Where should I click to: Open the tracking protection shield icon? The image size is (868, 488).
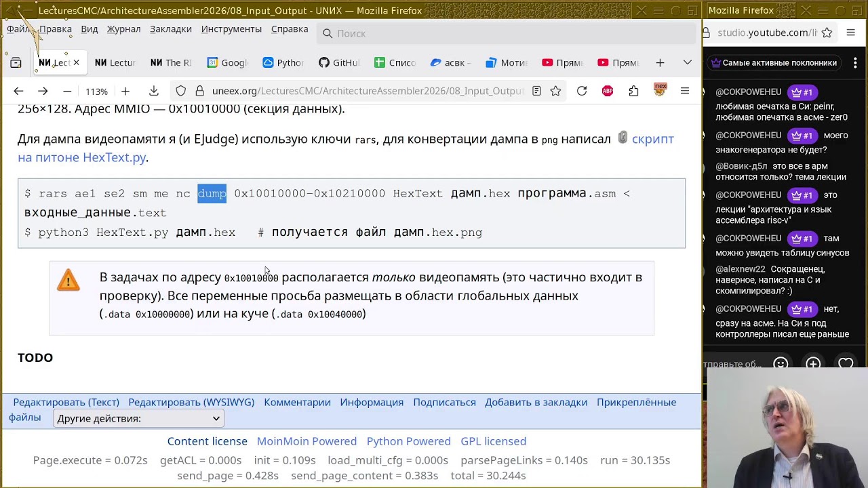(180, 91)
